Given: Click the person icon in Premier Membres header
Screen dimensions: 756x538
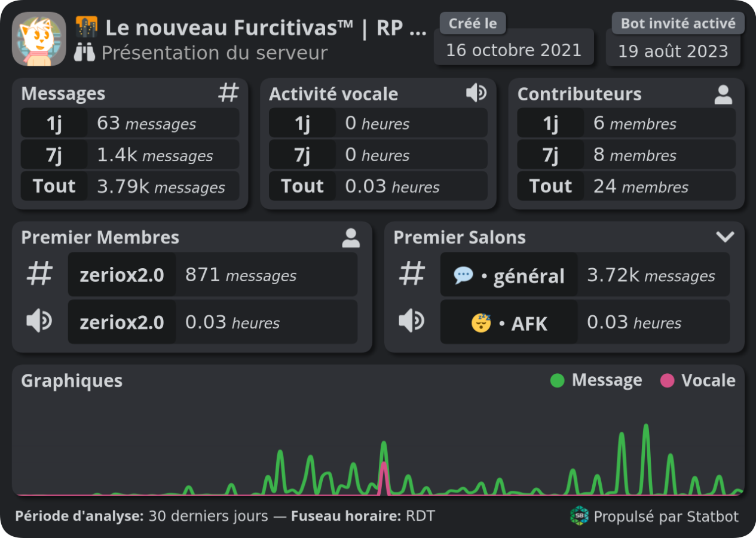Looking at the screenshot, I should click(351, 238).
